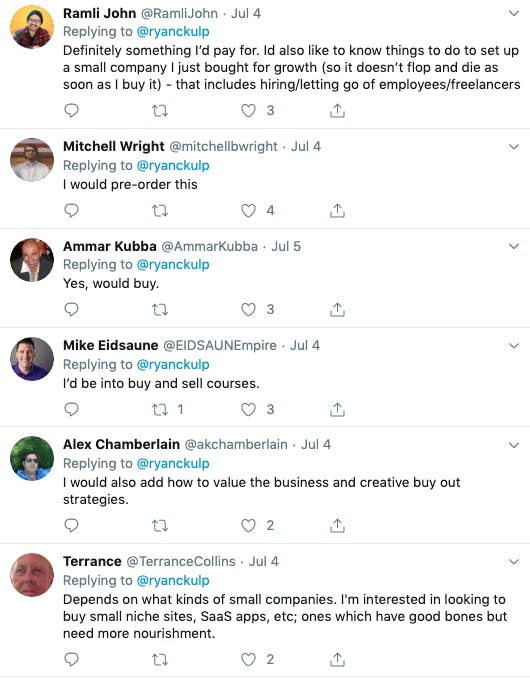
Task: Retweet Terrance's tweet
Action: coord(160,660)
